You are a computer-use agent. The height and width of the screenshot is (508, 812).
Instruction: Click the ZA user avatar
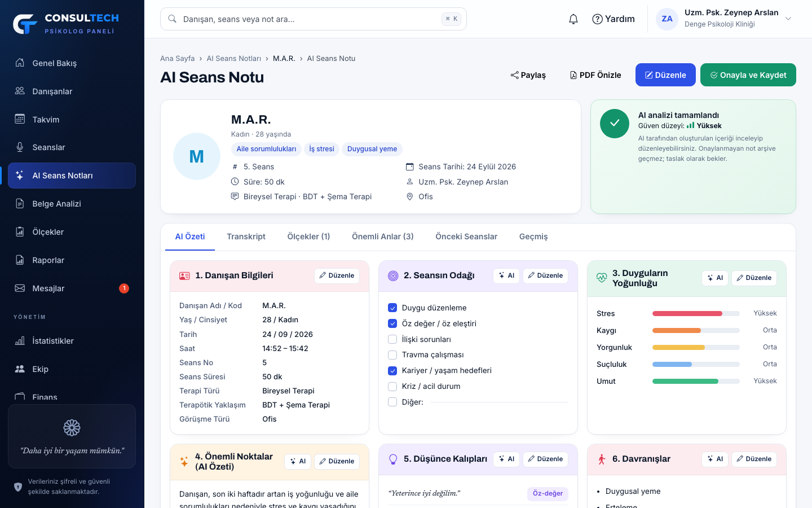point(667,19)
